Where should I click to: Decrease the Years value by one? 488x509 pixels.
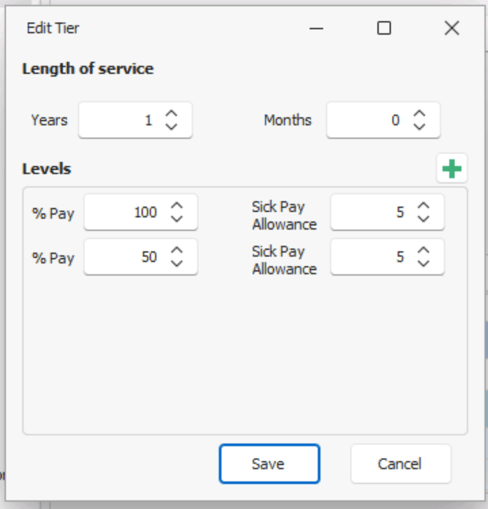(171, 126)
